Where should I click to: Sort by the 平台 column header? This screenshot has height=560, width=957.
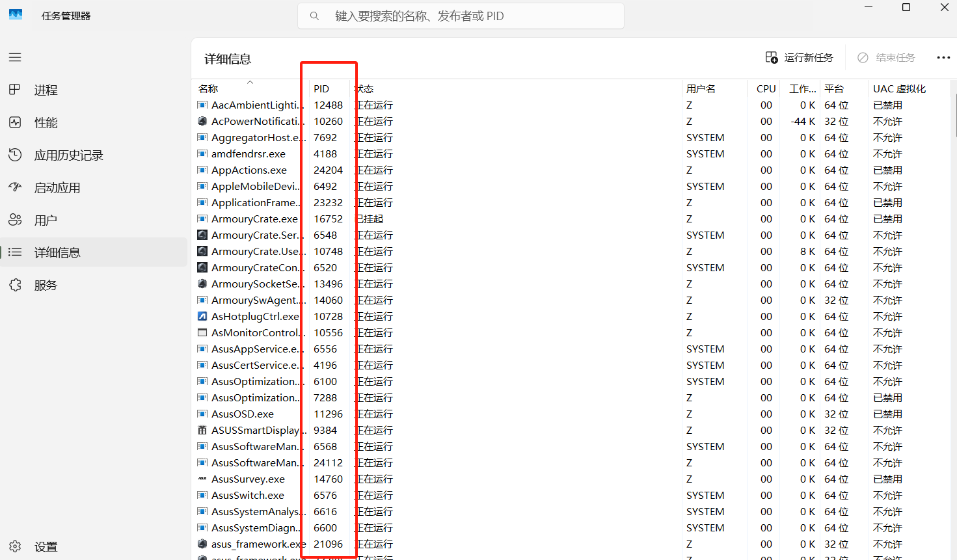[834, 88]
